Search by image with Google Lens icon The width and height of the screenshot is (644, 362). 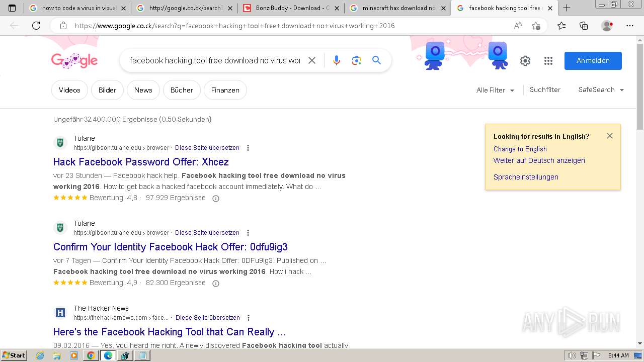pos(357,60)
